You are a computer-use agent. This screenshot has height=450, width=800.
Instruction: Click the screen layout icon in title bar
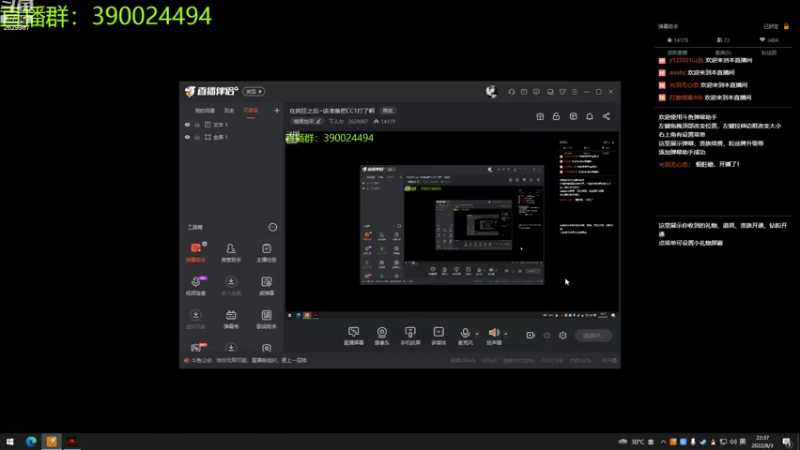(x=550, y=92)
